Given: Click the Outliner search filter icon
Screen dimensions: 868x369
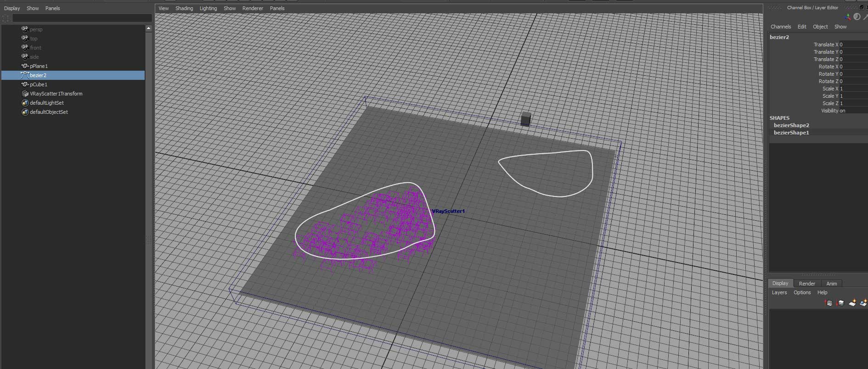Looking at the screenshot, I should click(x=6, y=18).
